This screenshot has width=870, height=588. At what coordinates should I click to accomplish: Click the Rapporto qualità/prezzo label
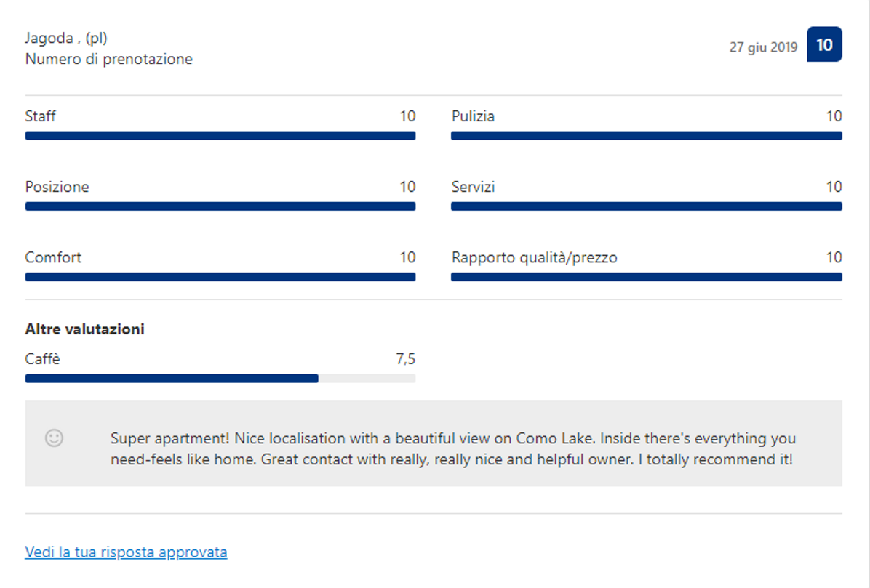tap(534, 257)
